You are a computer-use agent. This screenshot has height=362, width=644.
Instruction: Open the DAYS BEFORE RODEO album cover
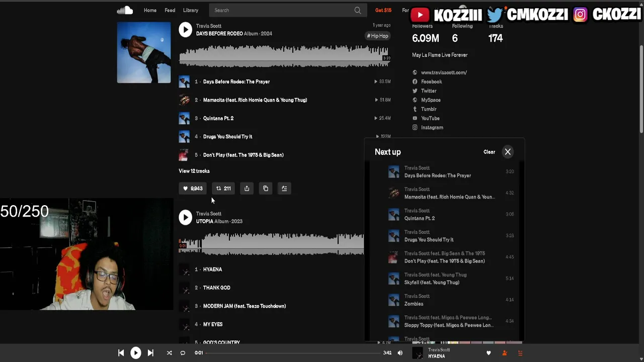tap(144, 52)
